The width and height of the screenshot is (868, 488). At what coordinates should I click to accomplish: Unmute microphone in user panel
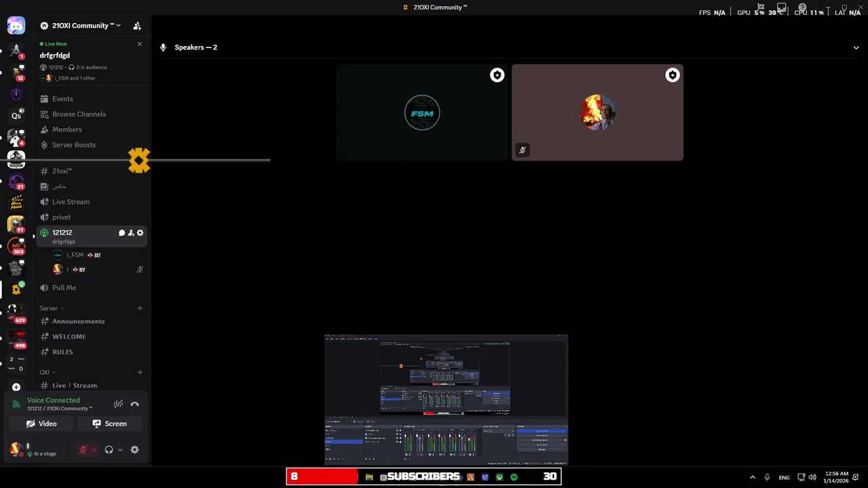pyautogui.click(x=83, y=449)
